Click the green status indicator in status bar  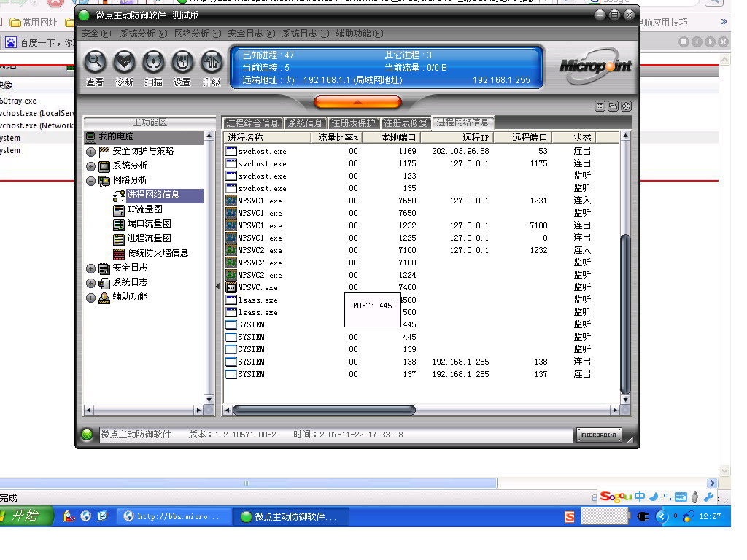(x=88, y=435)
